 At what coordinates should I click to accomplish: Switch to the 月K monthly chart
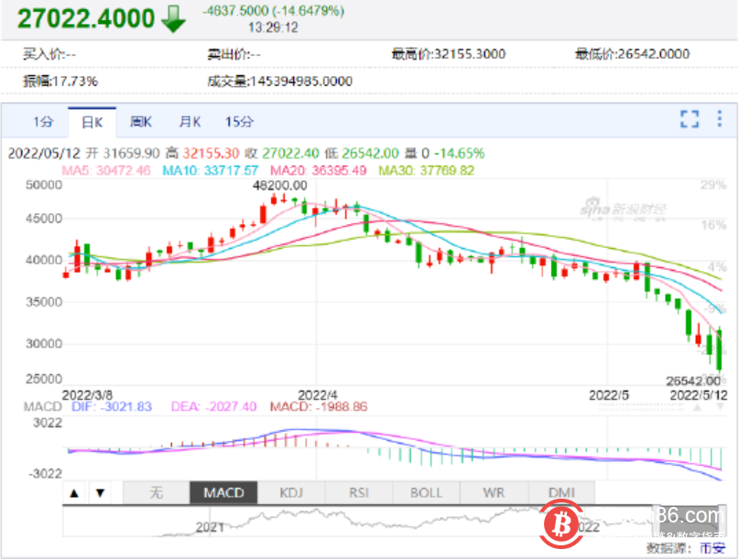[x=189, y=120]
